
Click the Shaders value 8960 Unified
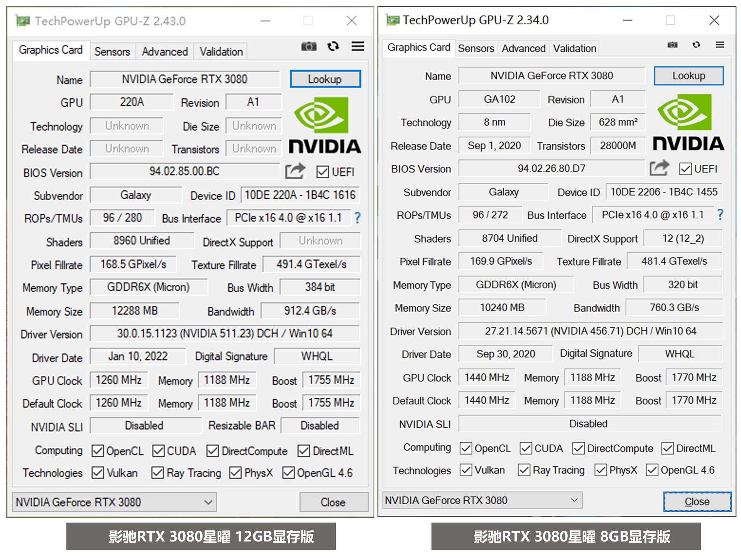point(142,240)
